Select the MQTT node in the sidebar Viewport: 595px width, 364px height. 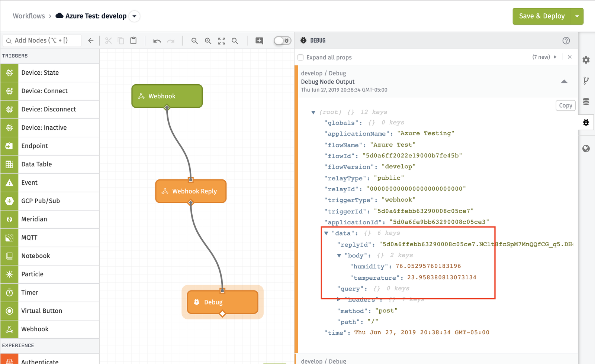pyautogui.click(x=29, y=237)
